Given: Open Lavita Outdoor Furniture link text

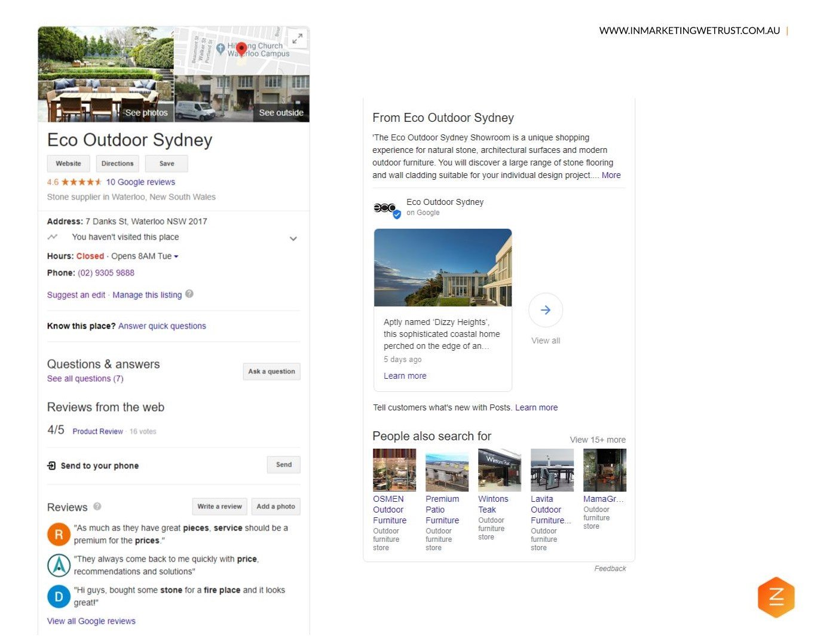Looking at the screenshot, I should pos(550,510).
